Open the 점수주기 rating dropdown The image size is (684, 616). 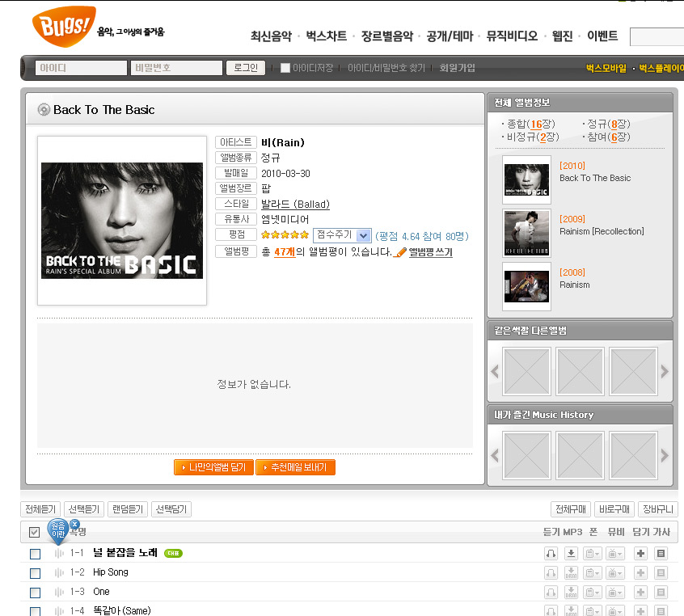(x=342, y=235)
